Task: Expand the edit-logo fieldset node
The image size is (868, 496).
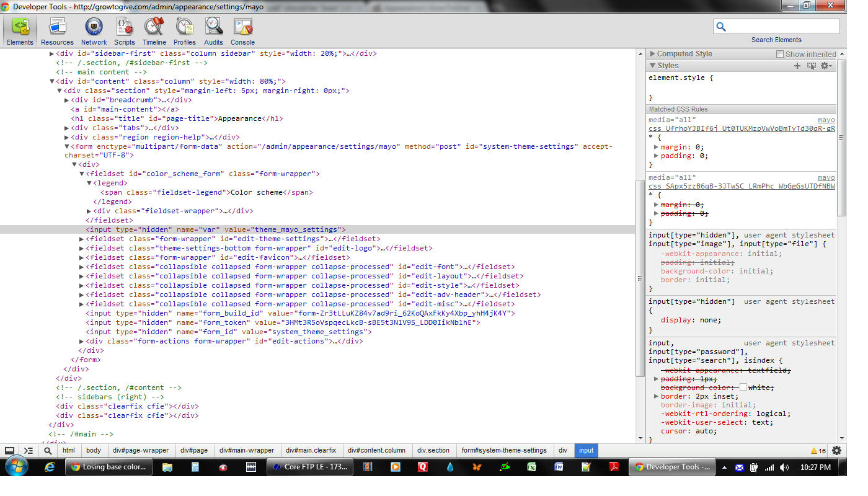Action: 81,248
